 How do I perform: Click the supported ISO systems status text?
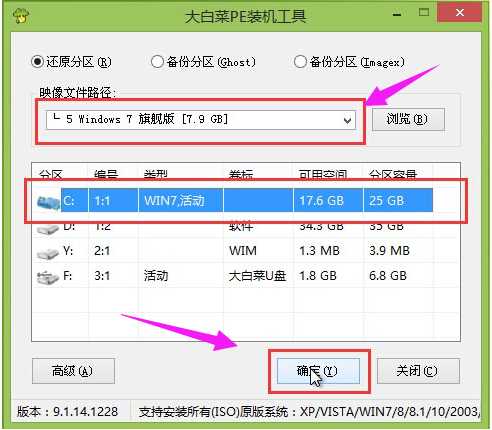click(309, 412)
